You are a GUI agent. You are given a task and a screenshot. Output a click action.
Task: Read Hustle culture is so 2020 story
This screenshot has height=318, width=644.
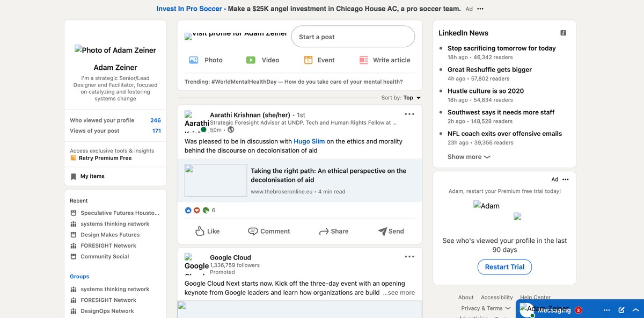pos(486,91)
